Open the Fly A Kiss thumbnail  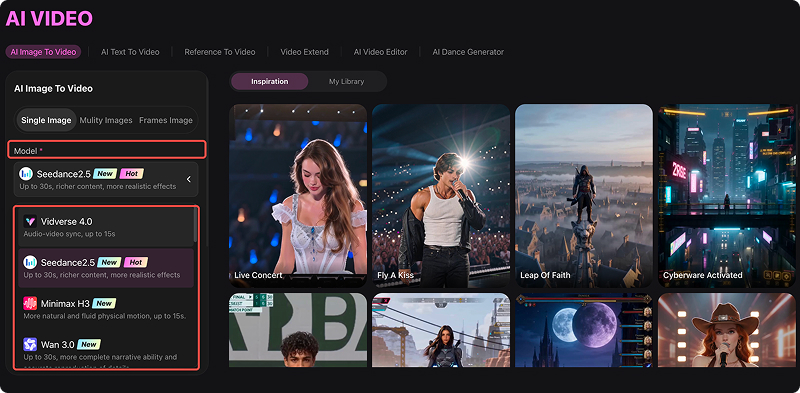(x=441, y=196)
